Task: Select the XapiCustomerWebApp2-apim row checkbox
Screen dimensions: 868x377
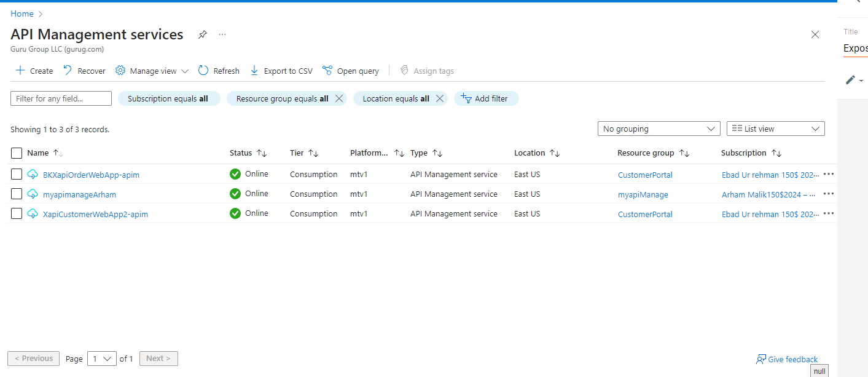Action: [17, 214]
